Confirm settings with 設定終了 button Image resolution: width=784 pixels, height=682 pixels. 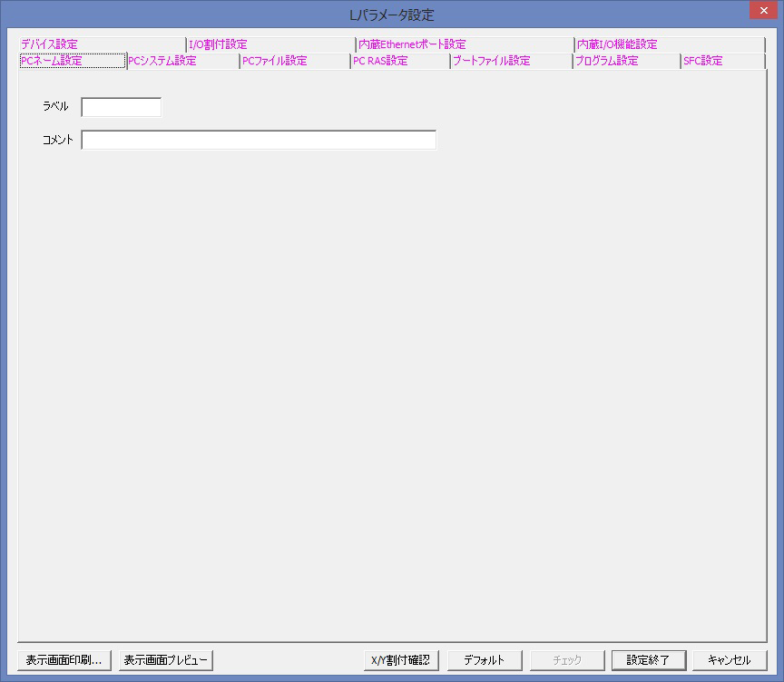pos(649,660)
